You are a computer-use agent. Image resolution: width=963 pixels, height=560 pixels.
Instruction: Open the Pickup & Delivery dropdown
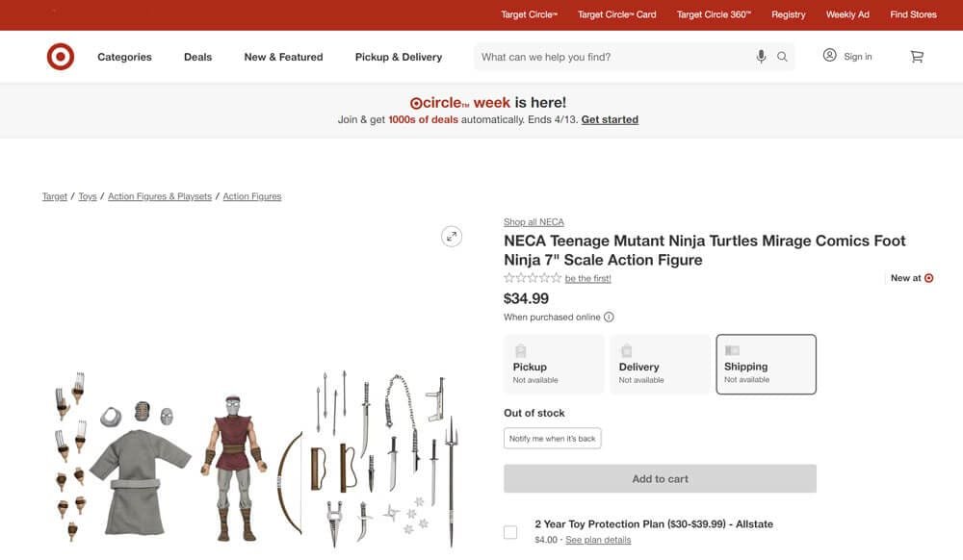398,57
